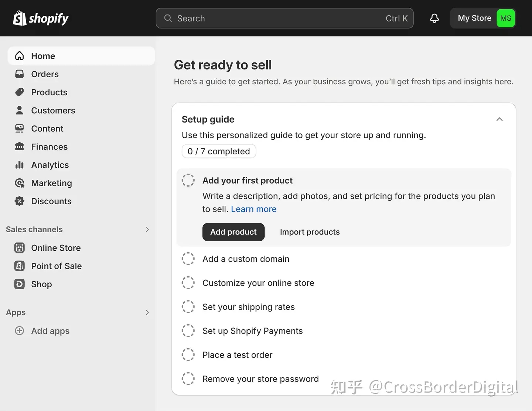Click the Marketing target icon
Viewport: 532px width, 411px height.
click(20, 183)
